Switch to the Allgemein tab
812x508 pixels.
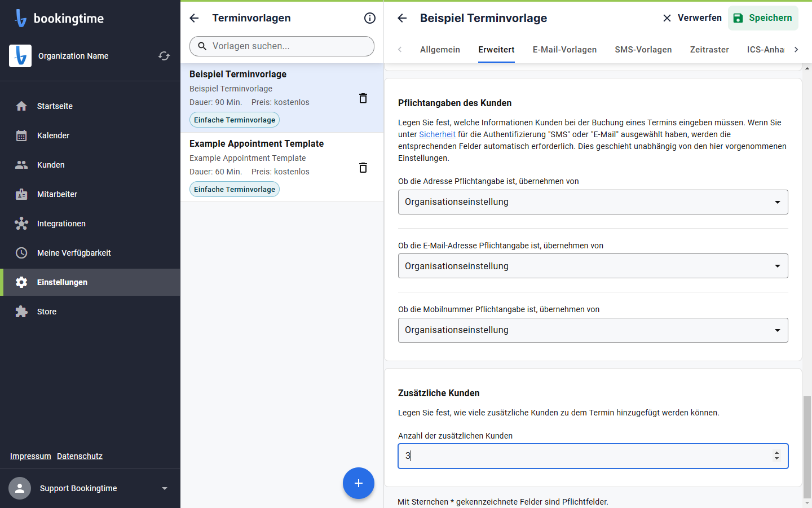click(440, 50)
